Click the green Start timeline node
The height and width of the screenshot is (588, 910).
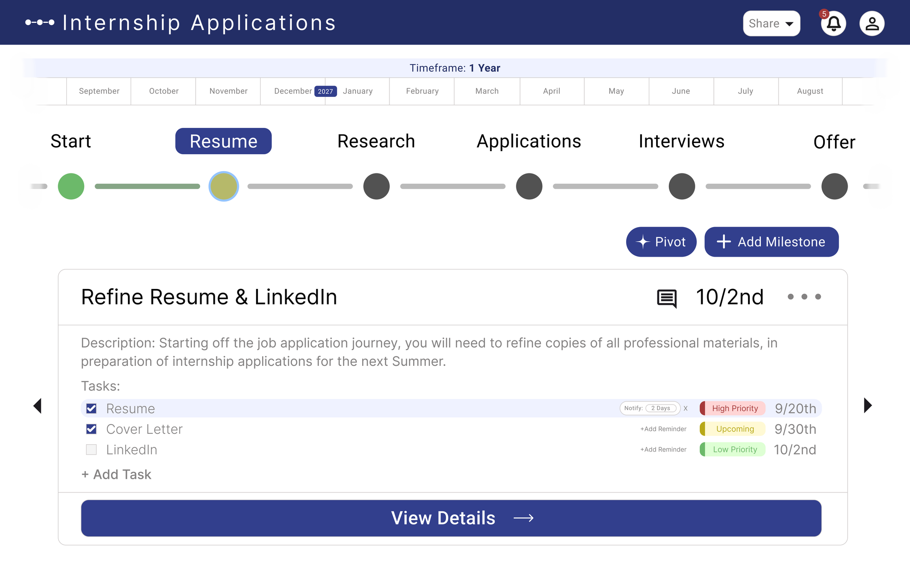click(x=71, y=186)
